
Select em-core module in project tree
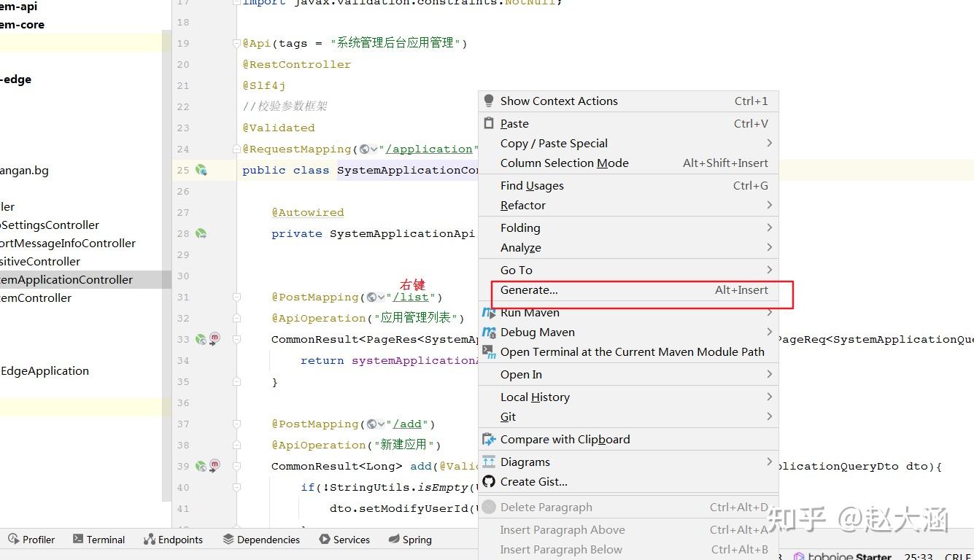click(22, 24)
